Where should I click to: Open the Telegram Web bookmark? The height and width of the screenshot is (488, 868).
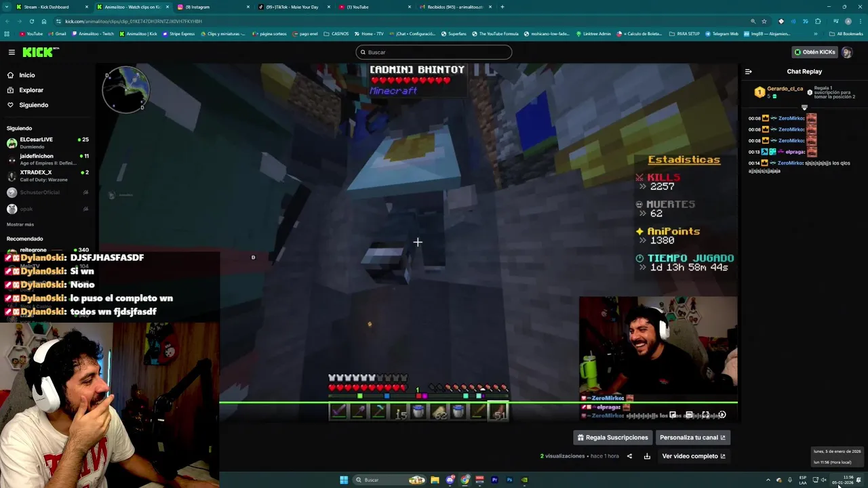tap(722, 33)
